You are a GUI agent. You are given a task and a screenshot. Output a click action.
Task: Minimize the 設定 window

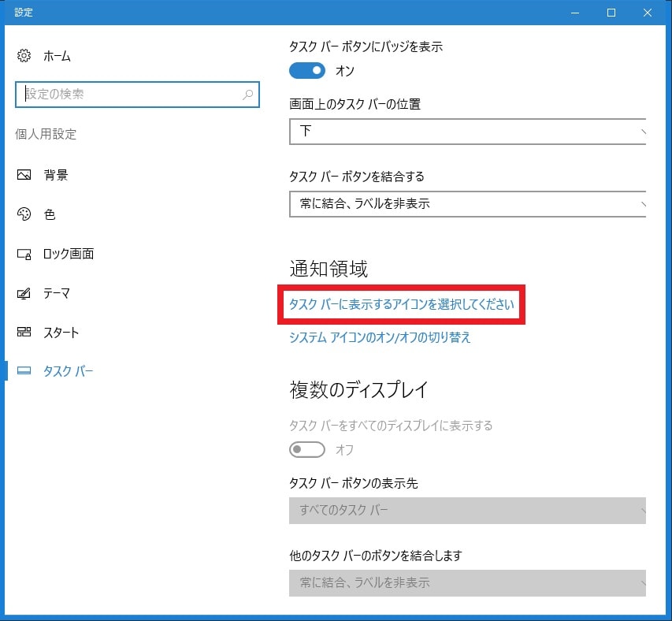click(x=575, y=13)
